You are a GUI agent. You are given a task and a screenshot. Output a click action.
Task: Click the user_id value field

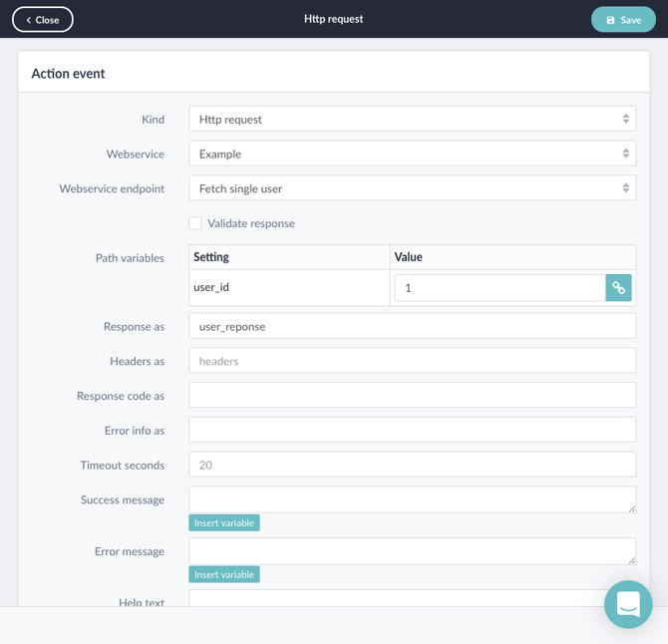pos(500,288)
